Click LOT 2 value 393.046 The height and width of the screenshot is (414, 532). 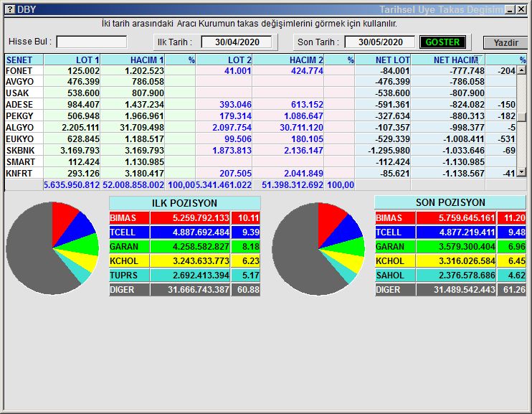point(235,104)
